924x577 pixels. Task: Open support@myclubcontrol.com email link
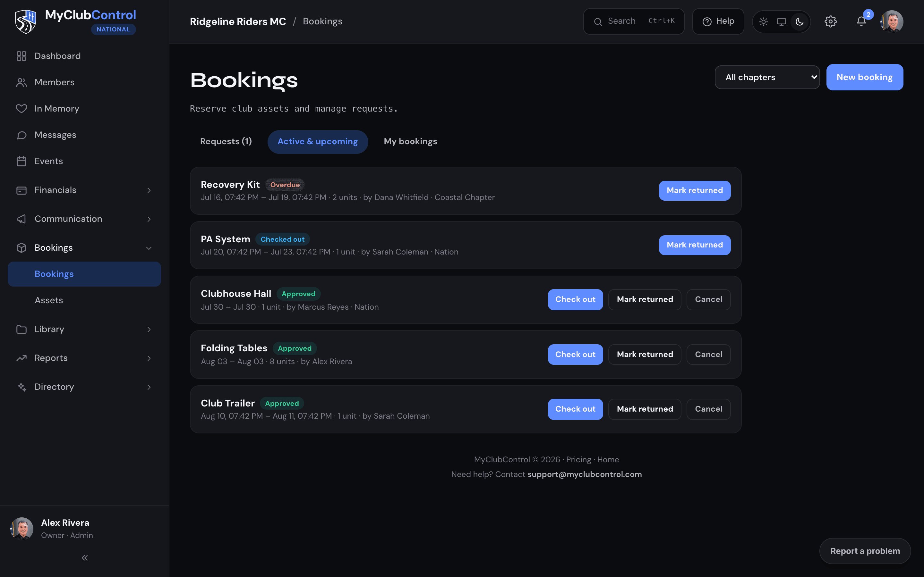(585, 474)
